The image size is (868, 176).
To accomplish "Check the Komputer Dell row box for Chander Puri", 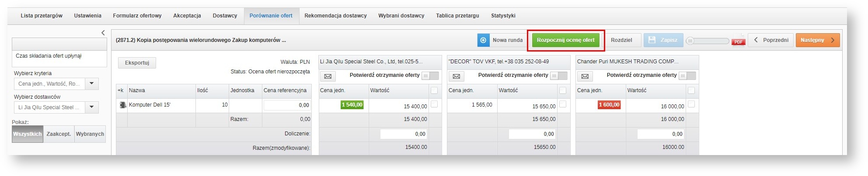I will coord(691,104).
